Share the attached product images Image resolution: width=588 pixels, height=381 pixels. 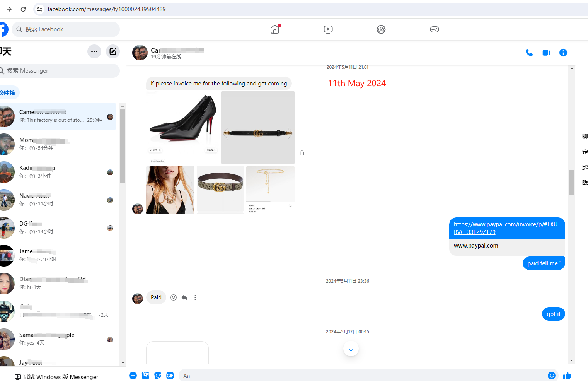pyautogui.click(x=302, y=153)
